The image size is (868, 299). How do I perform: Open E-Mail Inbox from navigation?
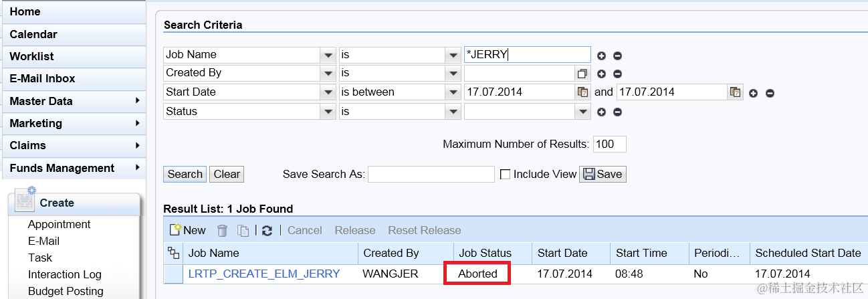74,78
